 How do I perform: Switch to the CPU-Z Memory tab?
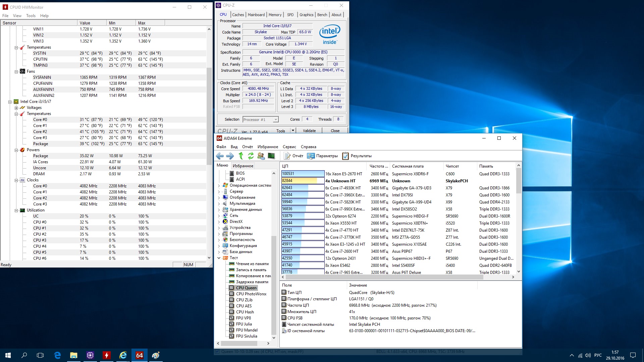275,15
